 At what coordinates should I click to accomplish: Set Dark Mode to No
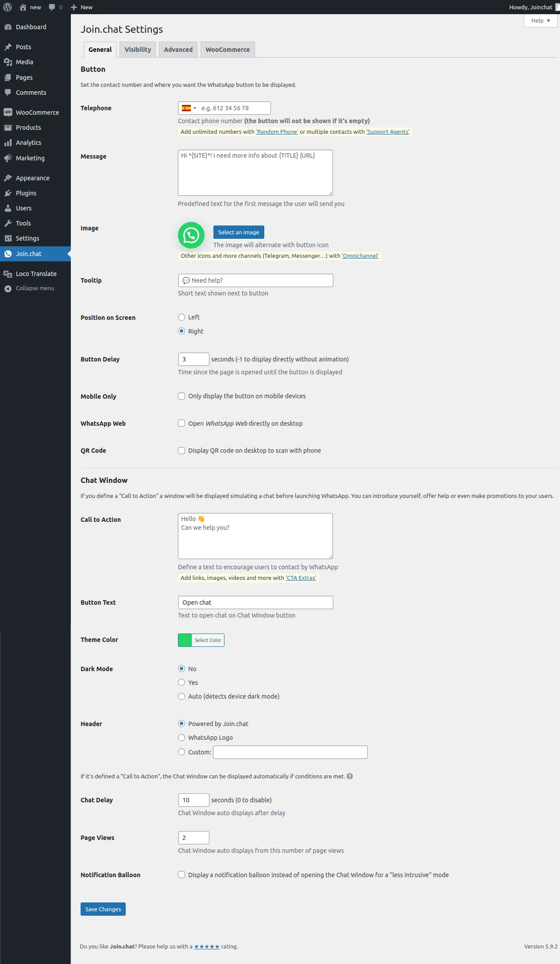(x=182, y=669)
